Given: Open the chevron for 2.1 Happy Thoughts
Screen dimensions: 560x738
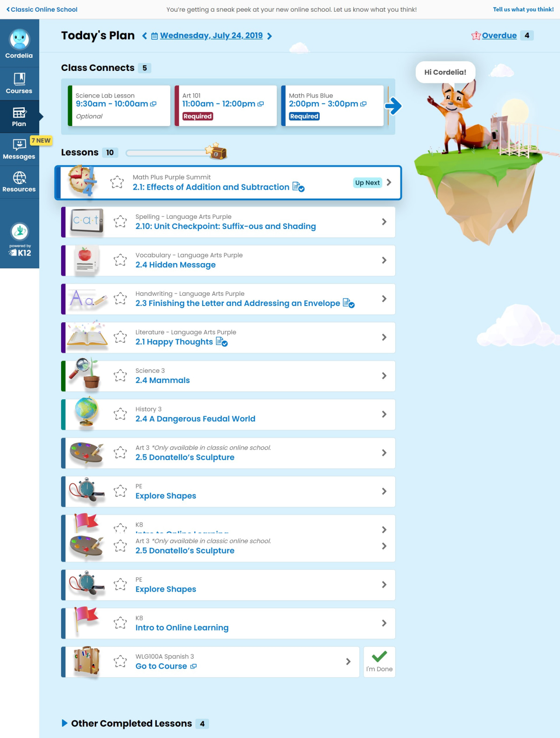Looking at the screenshot, I should pyautogui.click(x=384, y=337).
